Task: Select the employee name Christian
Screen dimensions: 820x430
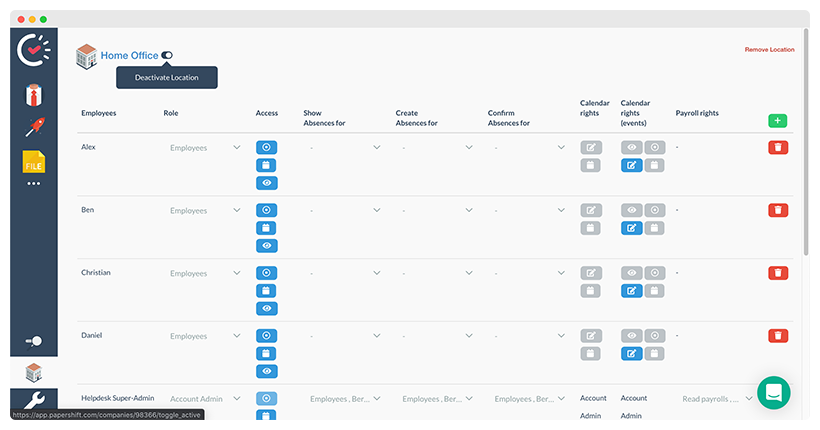Action: pyautogui.click(x=96, y=273)
